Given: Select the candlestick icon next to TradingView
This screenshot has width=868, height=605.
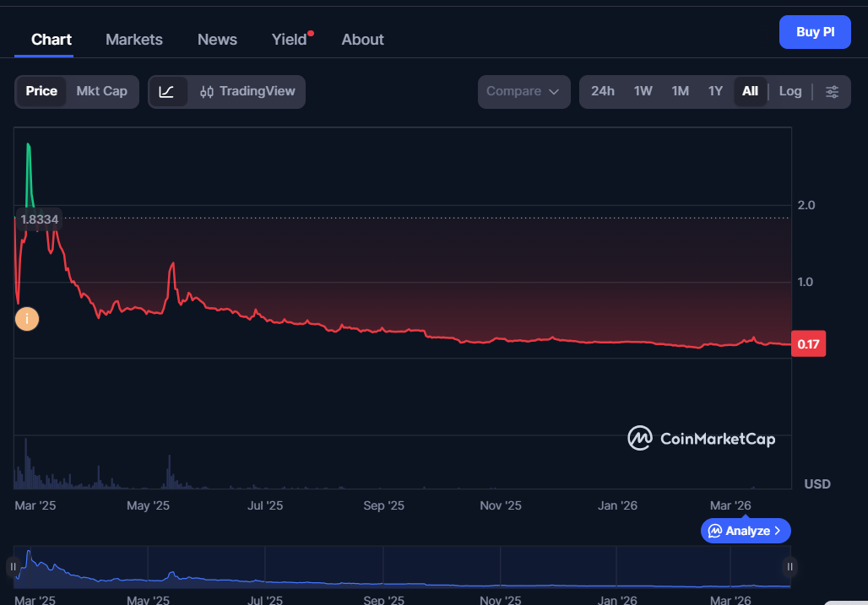Looking at the screenshot, I should click(206, 91).
